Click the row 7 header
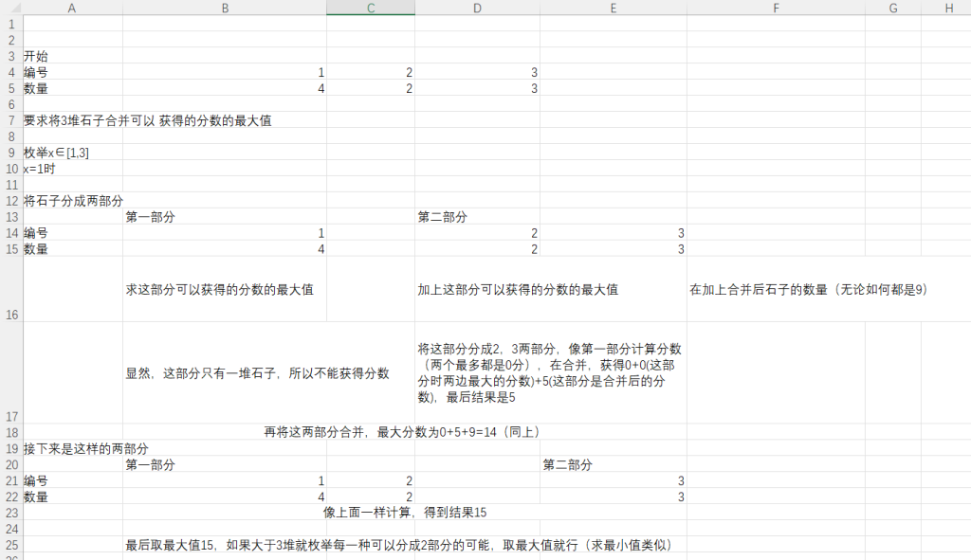The height and width of the screenshot is (560, 971). (10, 120)
